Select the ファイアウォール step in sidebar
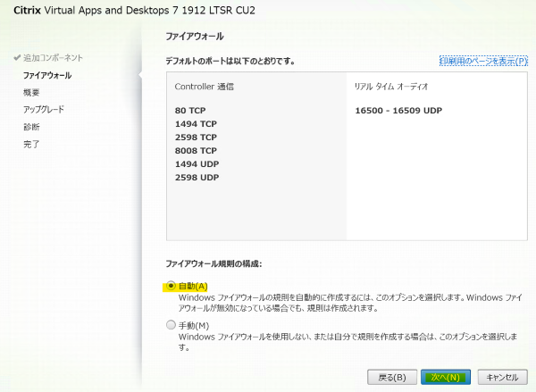The image size is (536, 392). (47, 75)
